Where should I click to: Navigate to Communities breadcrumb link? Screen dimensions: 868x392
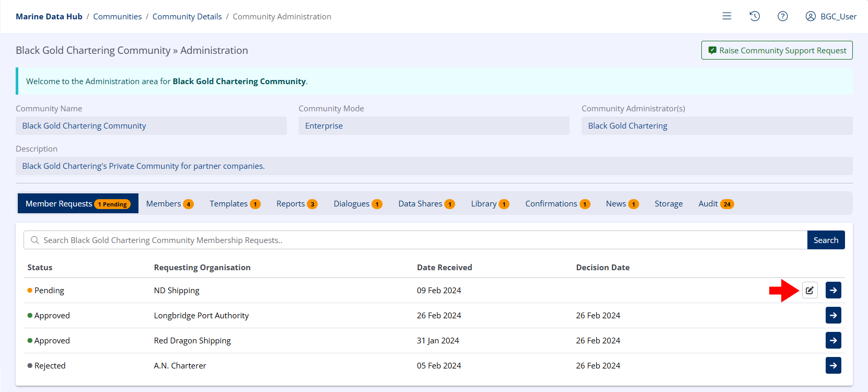pos(117,17)
